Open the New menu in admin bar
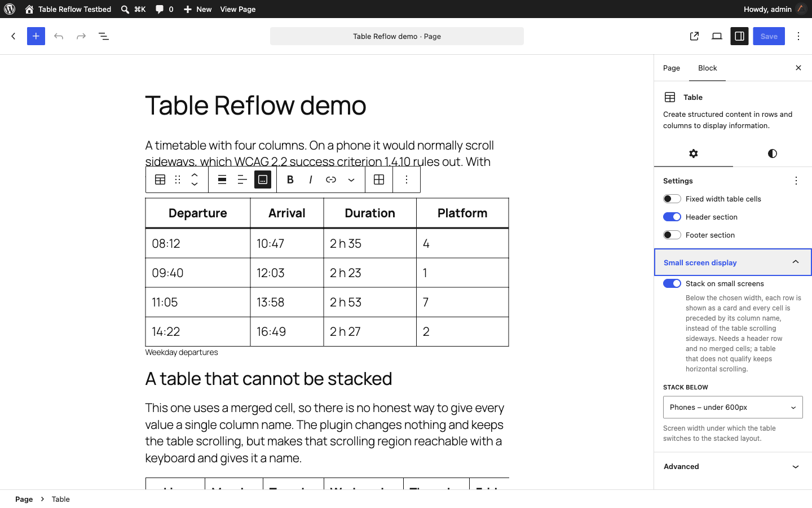The height and width of the screenshot is (508, 812). (x=197, y=9)
